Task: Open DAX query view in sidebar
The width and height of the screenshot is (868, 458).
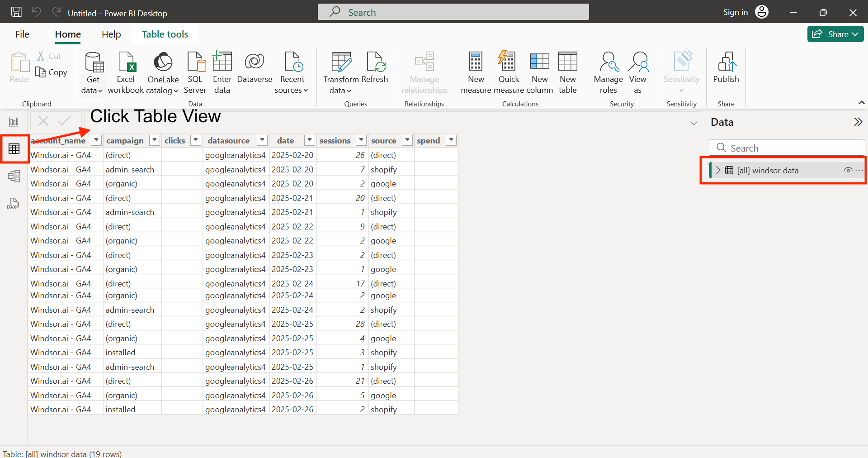Action: coord(14,204)
